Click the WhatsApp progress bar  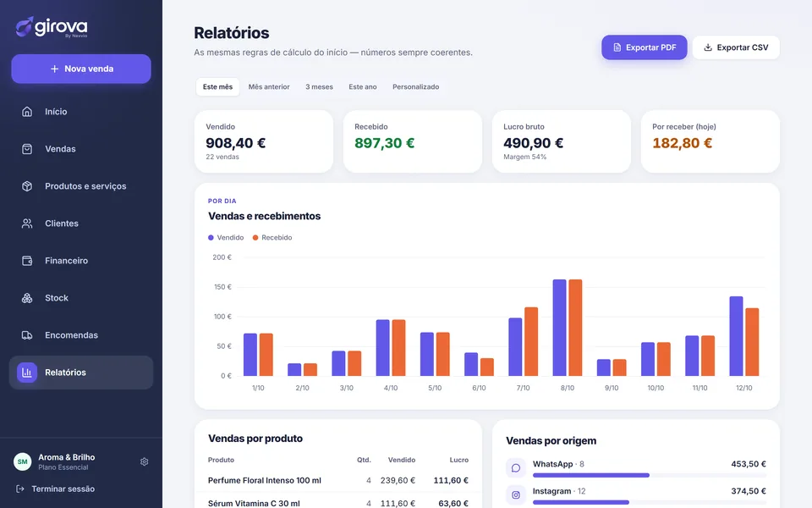click(x=650, y=475)
